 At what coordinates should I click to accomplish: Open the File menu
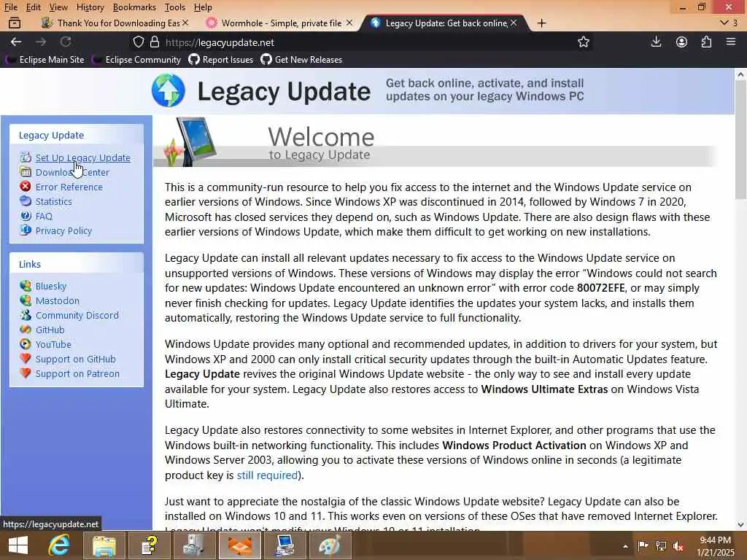[x=10, y=7]
